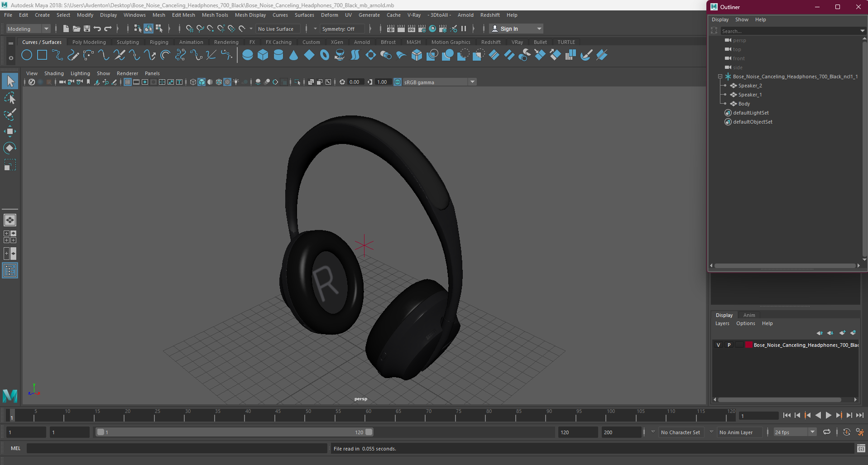Switch to four view layout
The image size is (868, 465).
10,237
